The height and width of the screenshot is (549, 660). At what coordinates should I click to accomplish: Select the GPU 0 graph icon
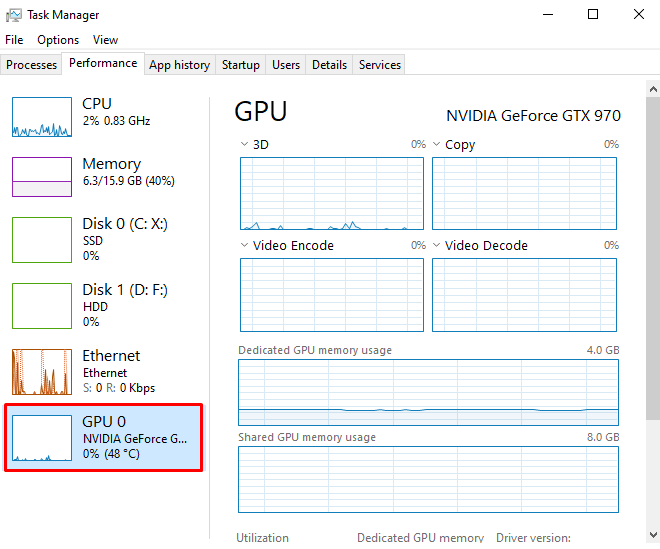tap(42, 438)
